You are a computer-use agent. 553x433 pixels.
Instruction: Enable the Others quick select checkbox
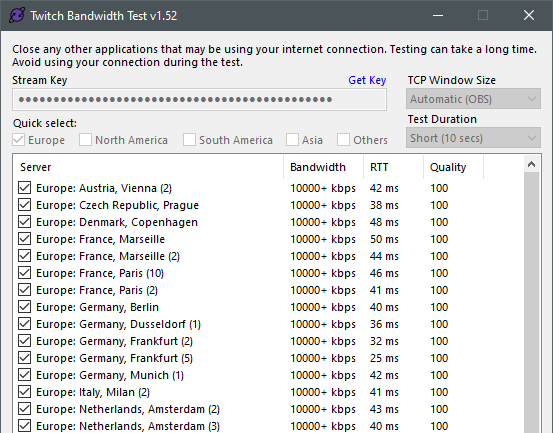point(344,140)
